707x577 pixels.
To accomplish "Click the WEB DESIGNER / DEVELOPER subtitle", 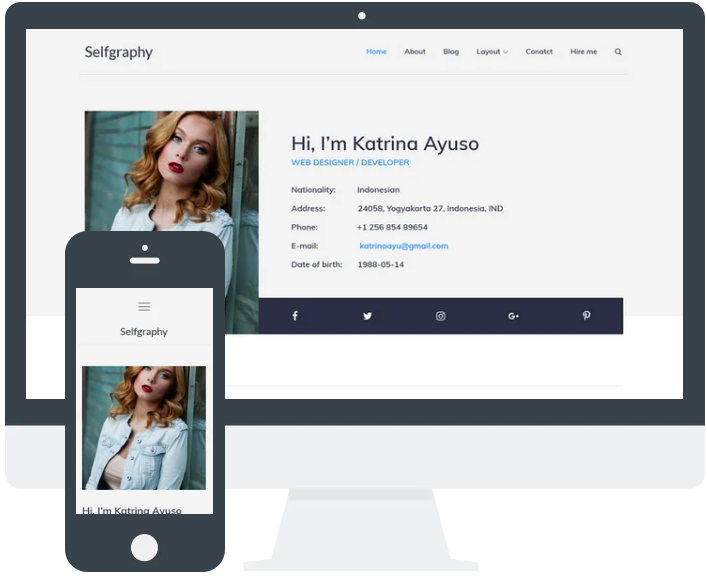I will click(x=350, y=163).
